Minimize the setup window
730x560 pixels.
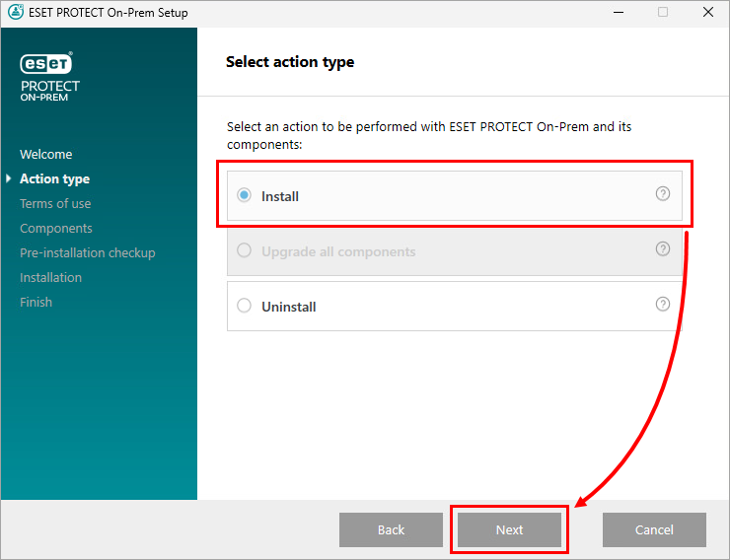click(617, 13)
